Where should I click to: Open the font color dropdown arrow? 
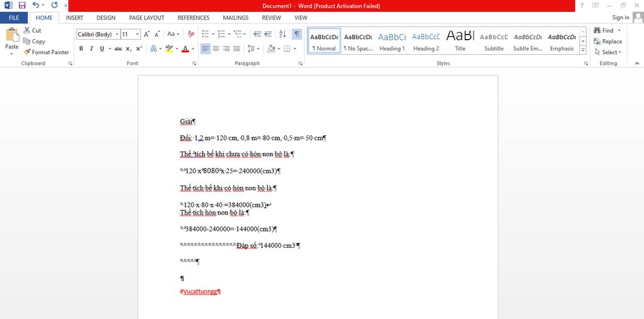click(192, 48)
